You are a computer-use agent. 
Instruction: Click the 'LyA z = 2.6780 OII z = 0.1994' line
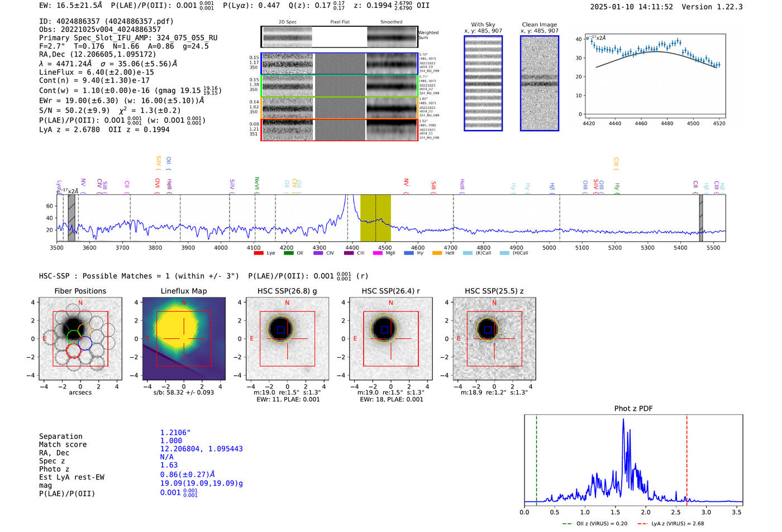[x=104, y=130]
